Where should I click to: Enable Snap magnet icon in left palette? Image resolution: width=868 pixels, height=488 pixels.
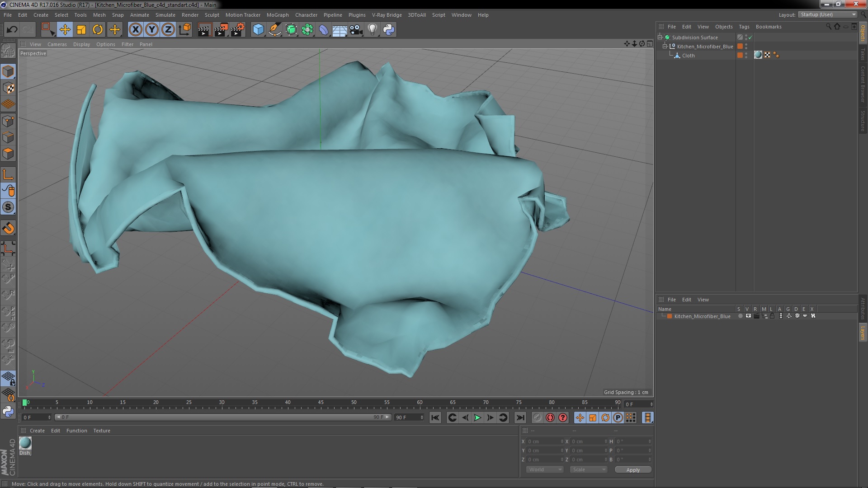[x=8, y=229]
